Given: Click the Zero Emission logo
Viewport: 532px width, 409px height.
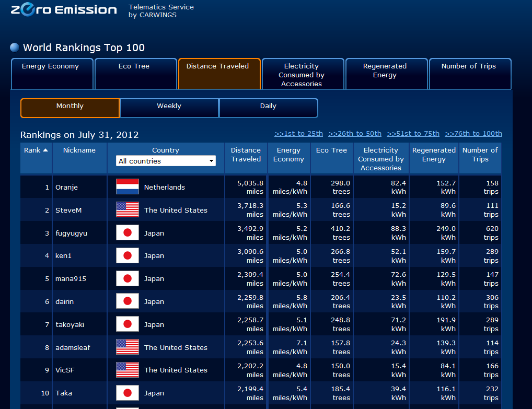Looking at the screenshot, I should point(63,10).
